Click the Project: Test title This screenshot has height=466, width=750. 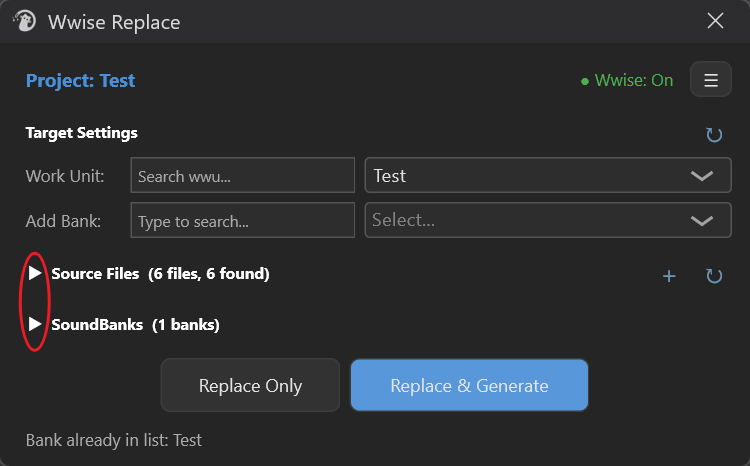[80, 80]
